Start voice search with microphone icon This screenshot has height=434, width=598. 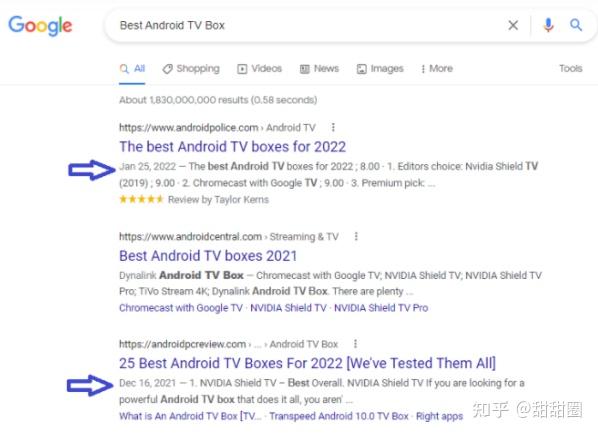[548, 26]
